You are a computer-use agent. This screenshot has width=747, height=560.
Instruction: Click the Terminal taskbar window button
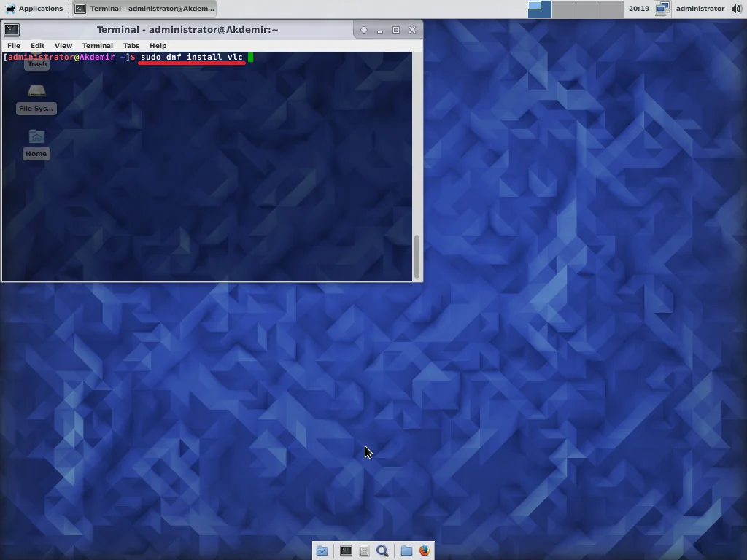[144, 9]
